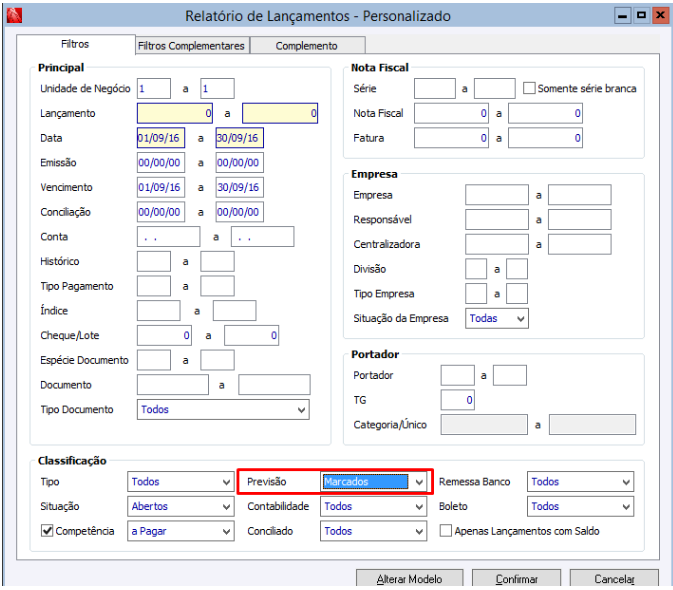Viewport: 673px width, 590px height.
Task: Click the Data start field 01/09/16
Action: point(161,138)
